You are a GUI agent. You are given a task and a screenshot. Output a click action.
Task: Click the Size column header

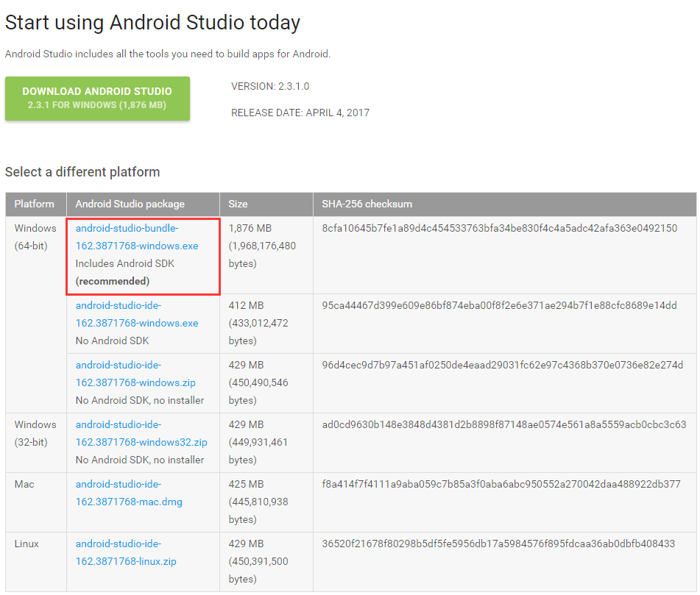(x=236, y=204)
